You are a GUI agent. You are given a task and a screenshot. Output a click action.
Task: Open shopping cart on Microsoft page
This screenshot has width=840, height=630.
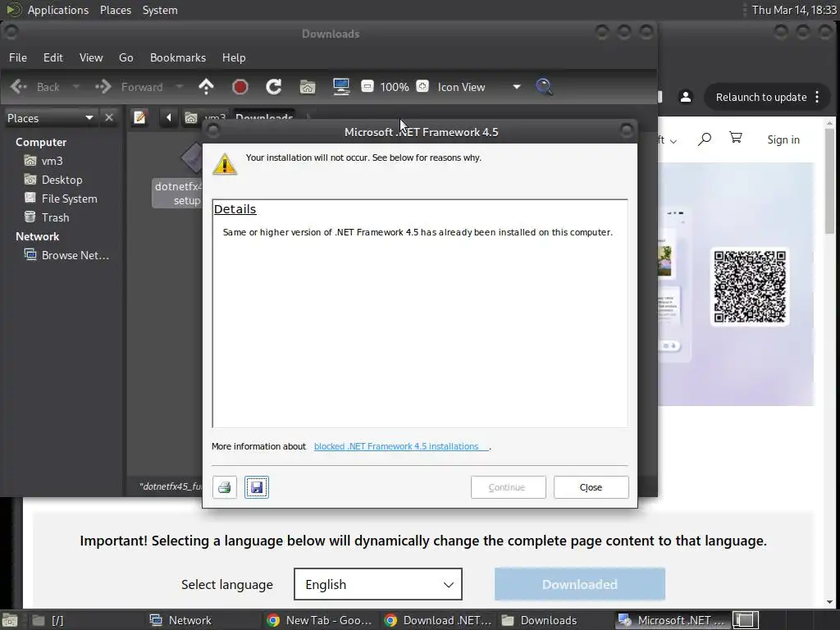point(736,138)
